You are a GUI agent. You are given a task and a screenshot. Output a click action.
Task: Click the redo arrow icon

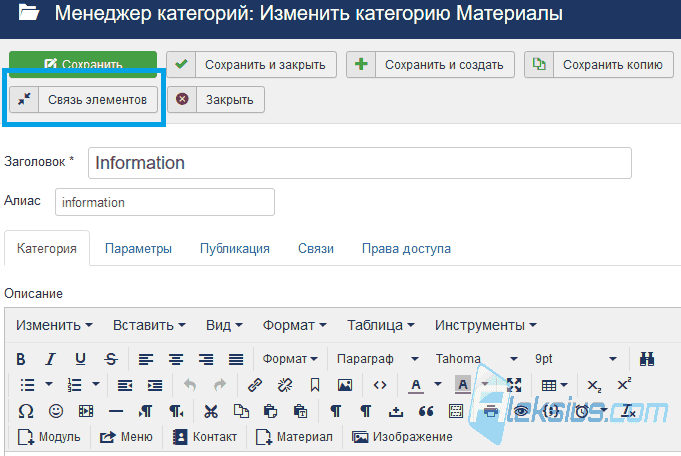point(220,385)
